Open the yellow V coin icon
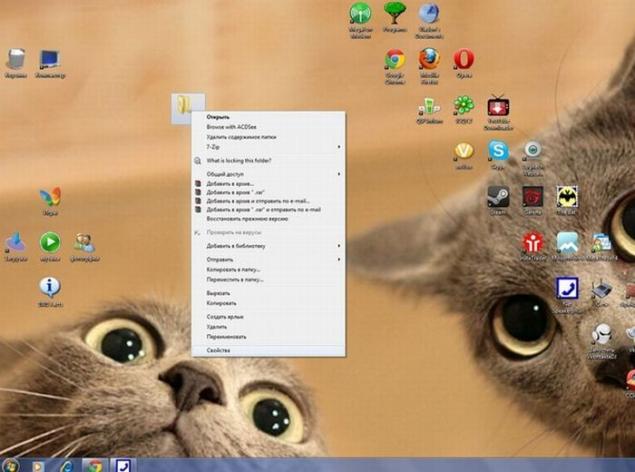The width and height of the screenshot is (635, 472). [x=464, y=151]
